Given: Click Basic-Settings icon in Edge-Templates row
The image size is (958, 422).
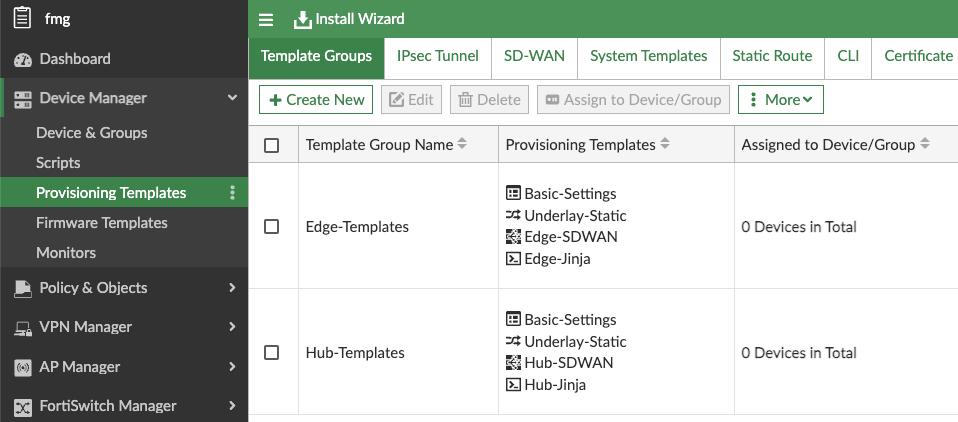Looking at the screenshot, I should pos(513,193).
